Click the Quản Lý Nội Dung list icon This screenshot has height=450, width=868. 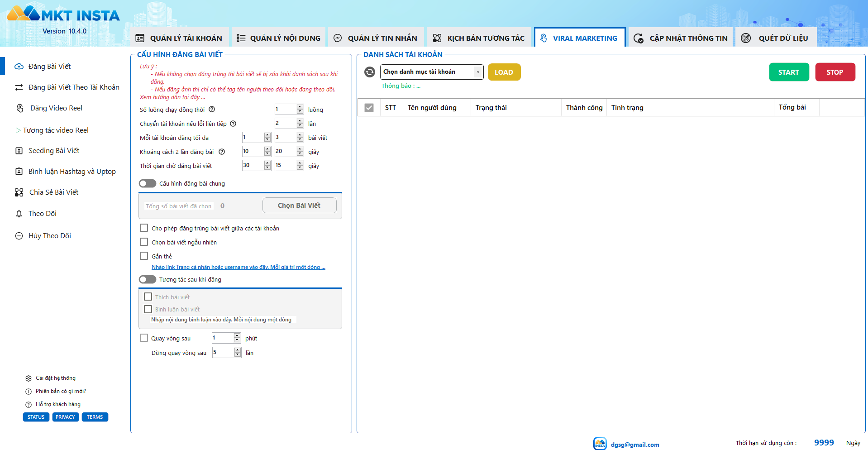(x=241, y=38)
